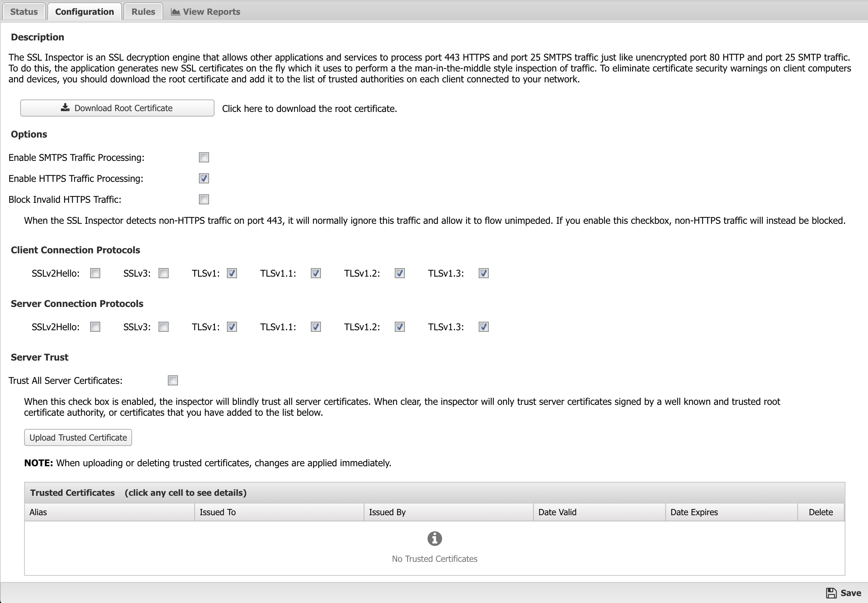Click the Issued To column header
The image size is (868, 603).
tap(279, 512)
